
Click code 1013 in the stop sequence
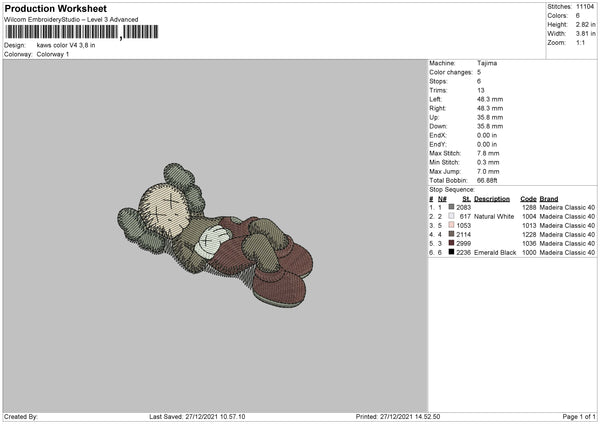tap(529, 225)
